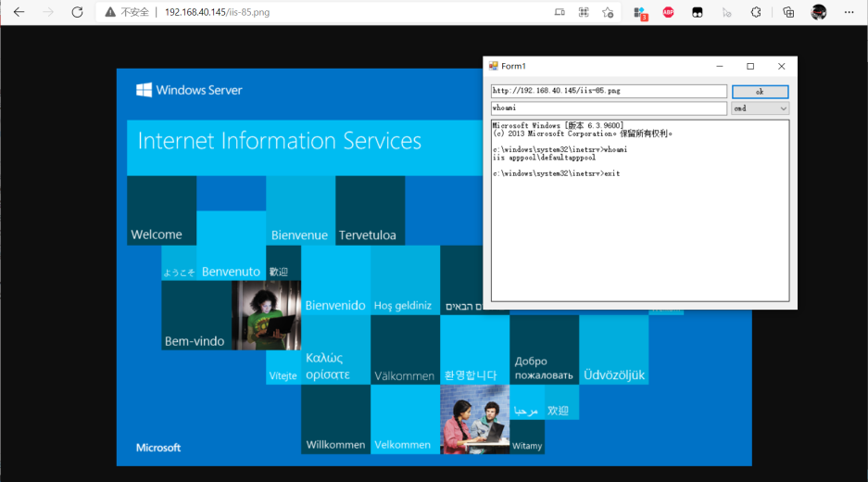
Task: Open the extensions puzzle icon
Action: pos(756,12)
